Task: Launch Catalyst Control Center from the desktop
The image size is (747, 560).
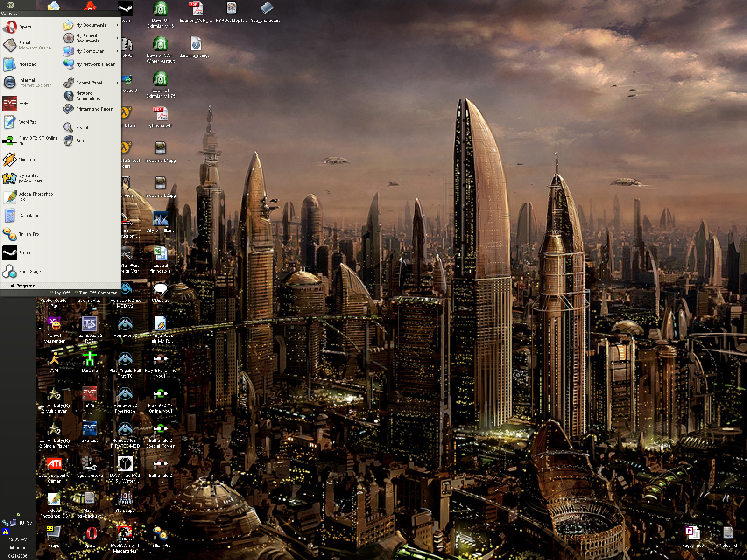Action: [54, 464]
